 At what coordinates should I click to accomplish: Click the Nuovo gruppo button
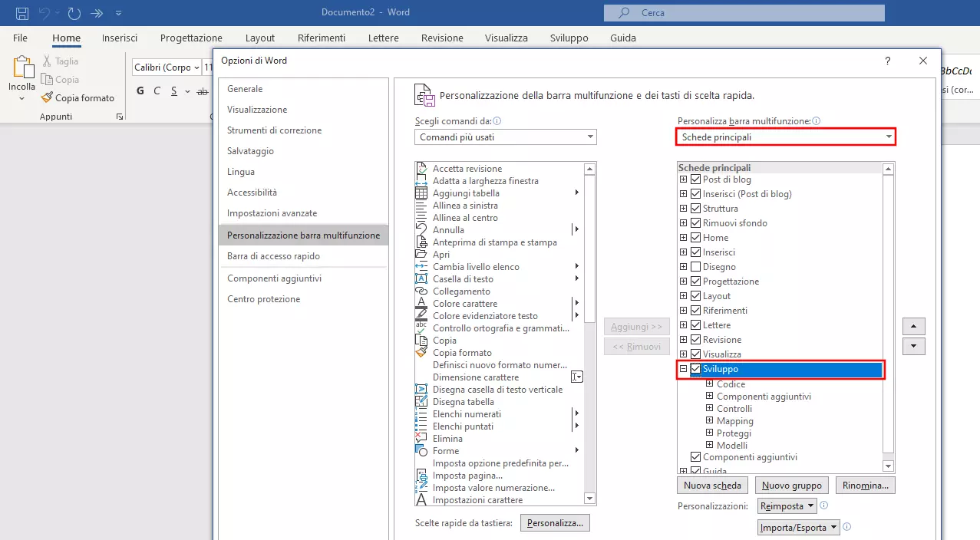(x=792, y=485)
